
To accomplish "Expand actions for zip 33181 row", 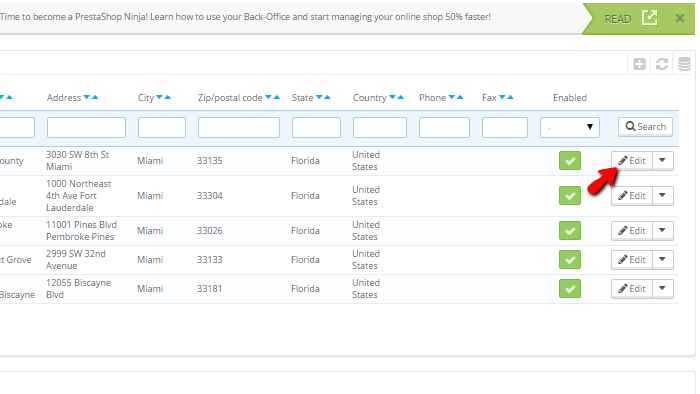I will (x=662, y=289).
